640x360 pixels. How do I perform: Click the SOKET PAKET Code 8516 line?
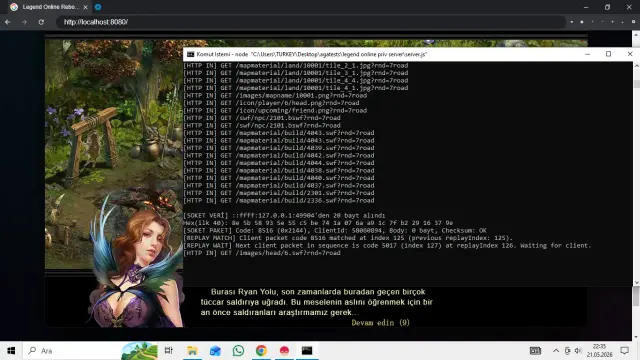pos(335,231)
